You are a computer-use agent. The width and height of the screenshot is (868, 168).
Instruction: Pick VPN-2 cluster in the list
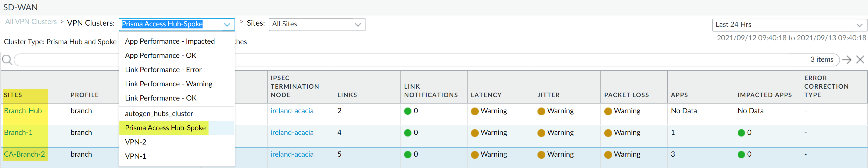pyautogui.click(x=135, y=142)
